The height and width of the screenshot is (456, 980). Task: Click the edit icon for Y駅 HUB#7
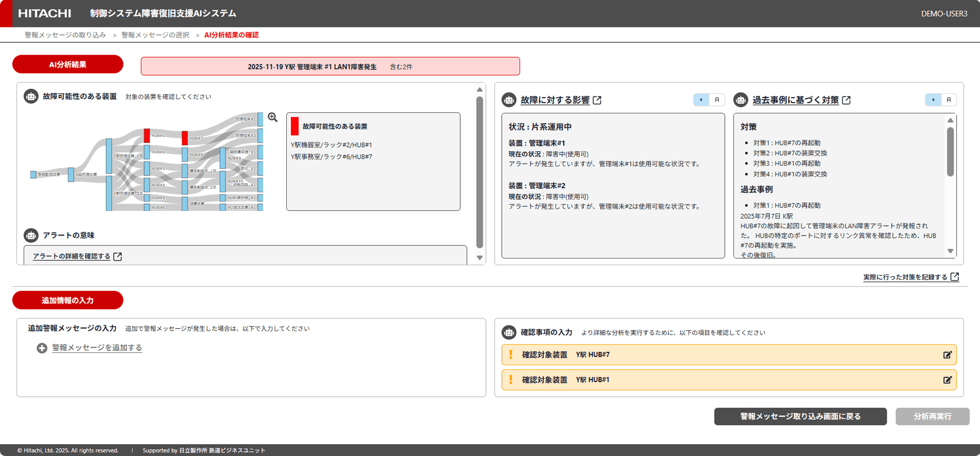(947, 355)
